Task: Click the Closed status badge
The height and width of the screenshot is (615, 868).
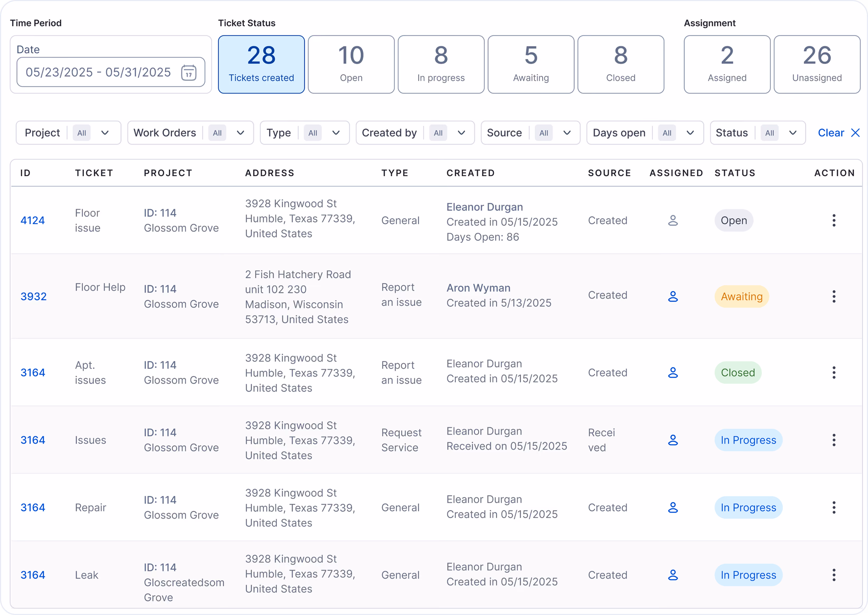Action: pyautogui.click(x=738, y=373)
